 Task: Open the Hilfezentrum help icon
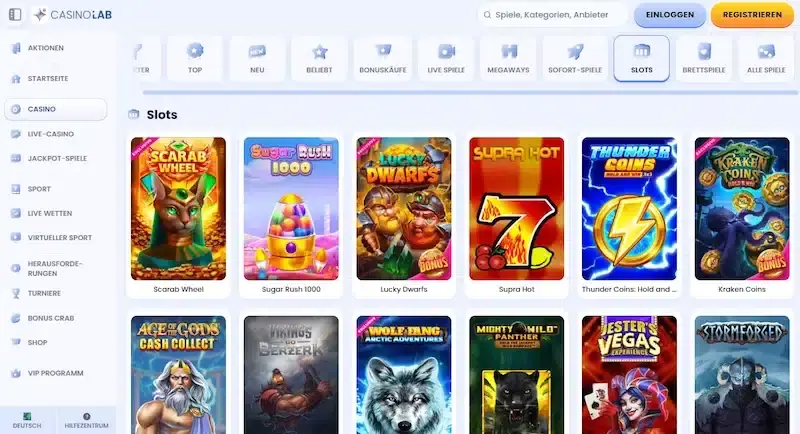[x=86, y=416]
